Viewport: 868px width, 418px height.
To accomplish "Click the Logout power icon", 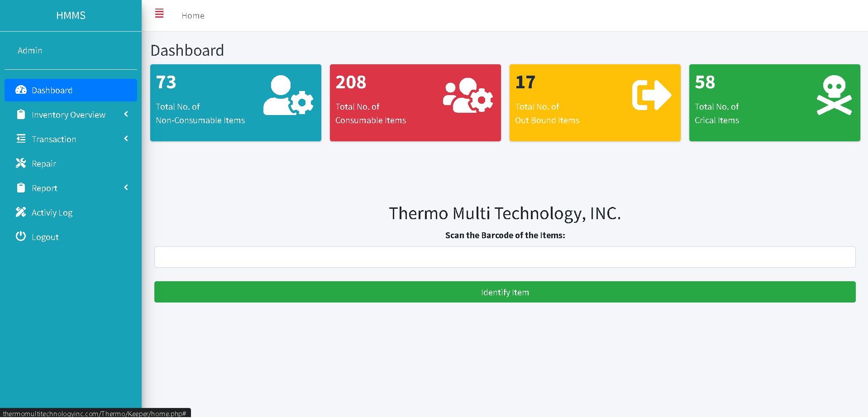I will tap(21, 236).
